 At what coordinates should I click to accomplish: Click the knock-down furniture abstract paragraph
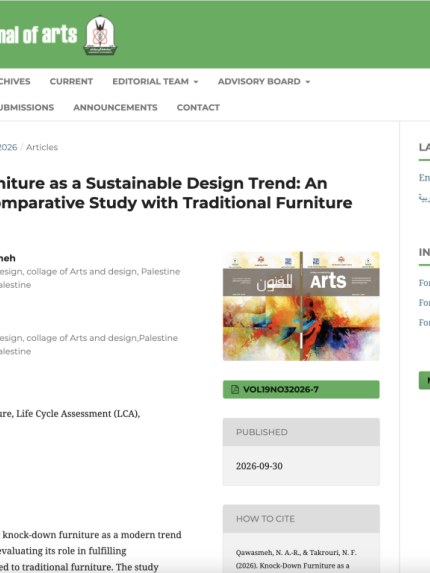91,551
